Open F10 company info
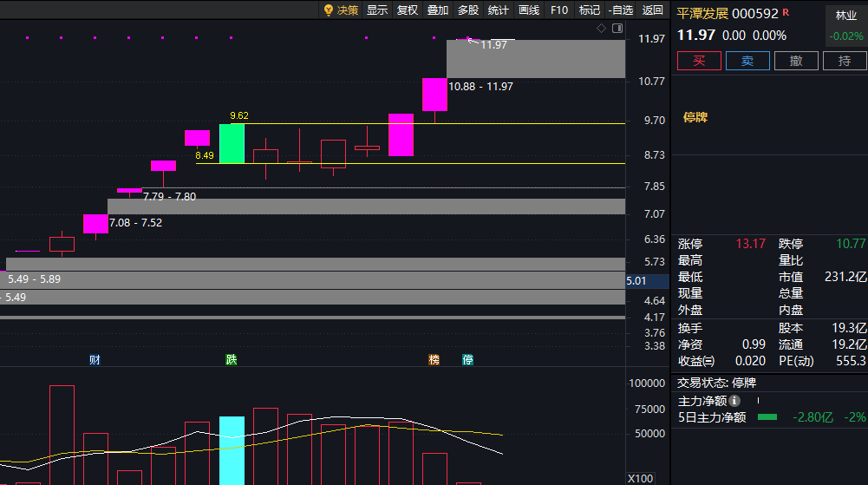The image size is (868, 485). coord(559,10)
